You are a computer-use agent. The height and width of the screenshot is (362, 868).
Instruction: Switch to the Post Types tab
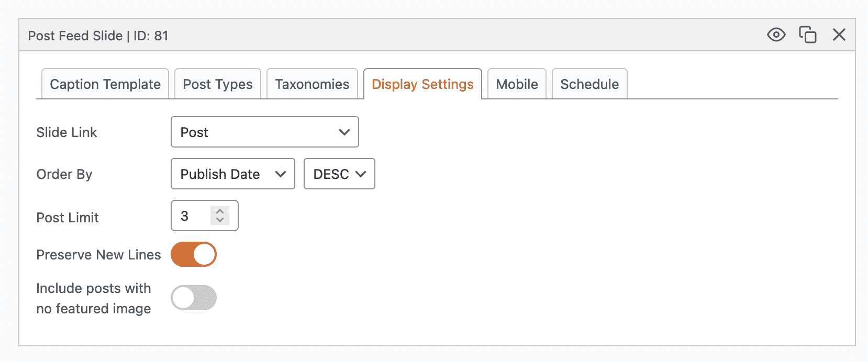pyautogui.click(x=218, y=84)
